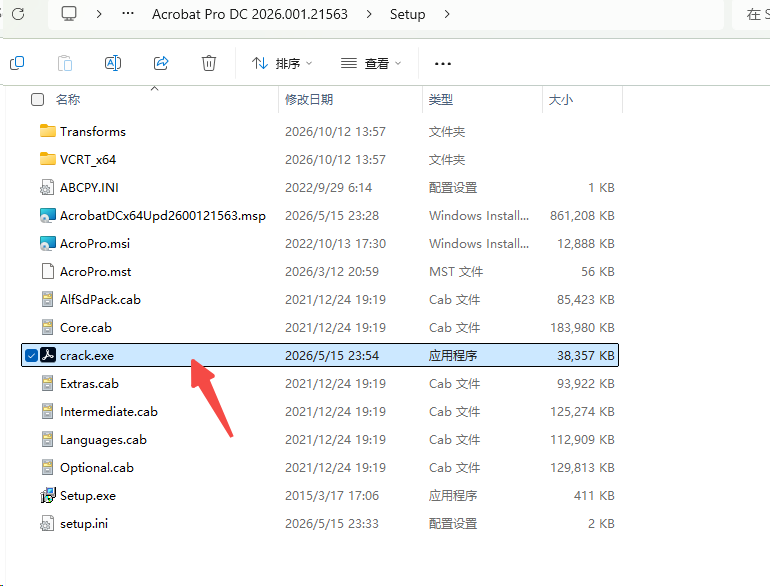770x586 pixels.
Task: Sort by 修改日期 column header
Action: click(309, 100)
